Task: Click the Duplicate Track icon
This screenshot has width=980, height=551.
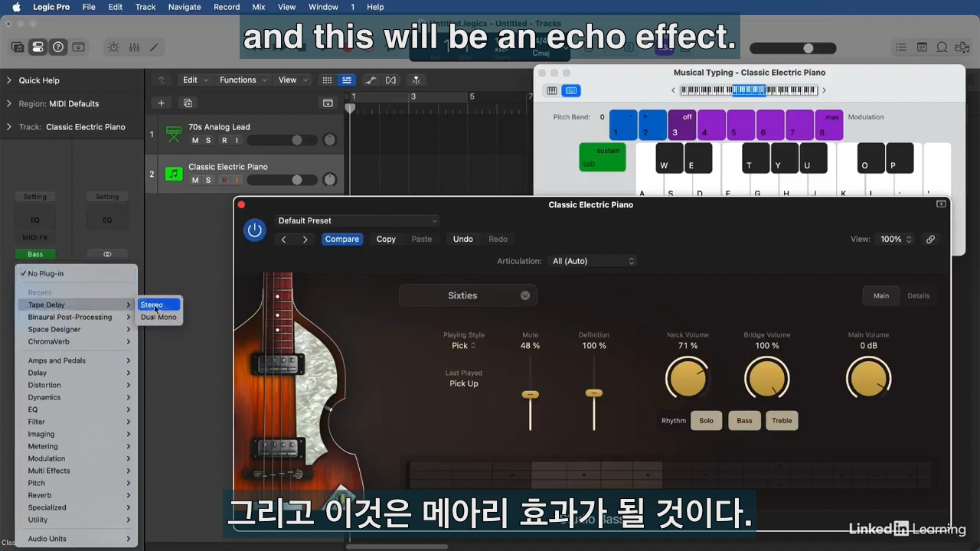Action: tap(188, 103)
